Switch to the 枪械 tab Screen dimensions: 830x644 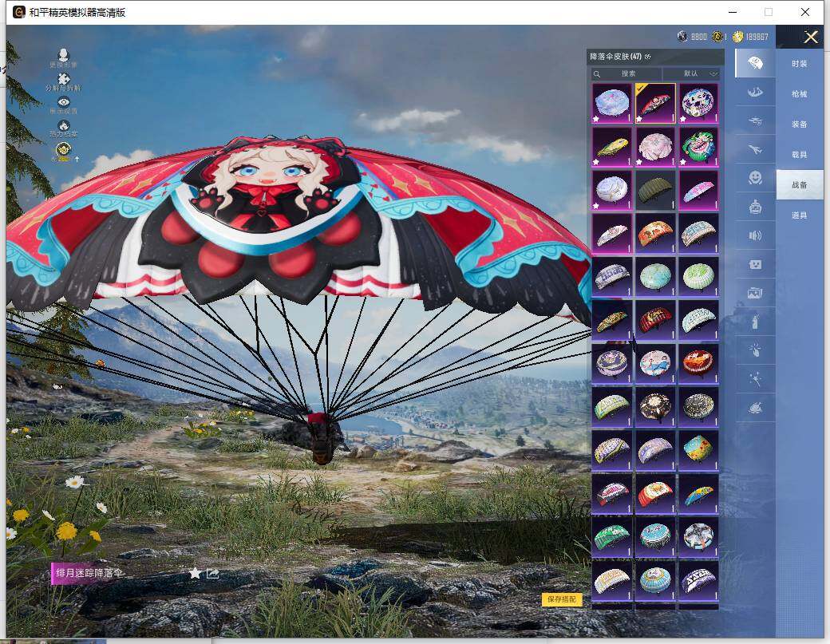(x=800, y=93)
